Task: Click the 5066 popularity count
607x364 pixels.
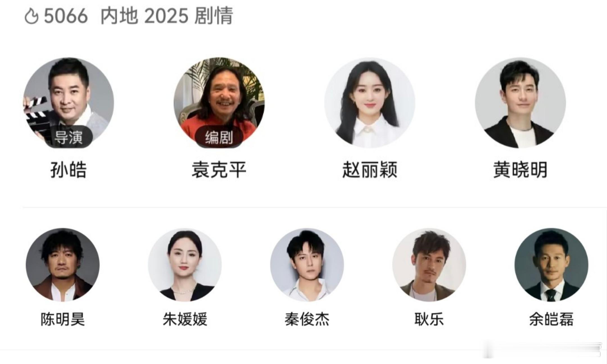Action: click(x=66, y=16)
